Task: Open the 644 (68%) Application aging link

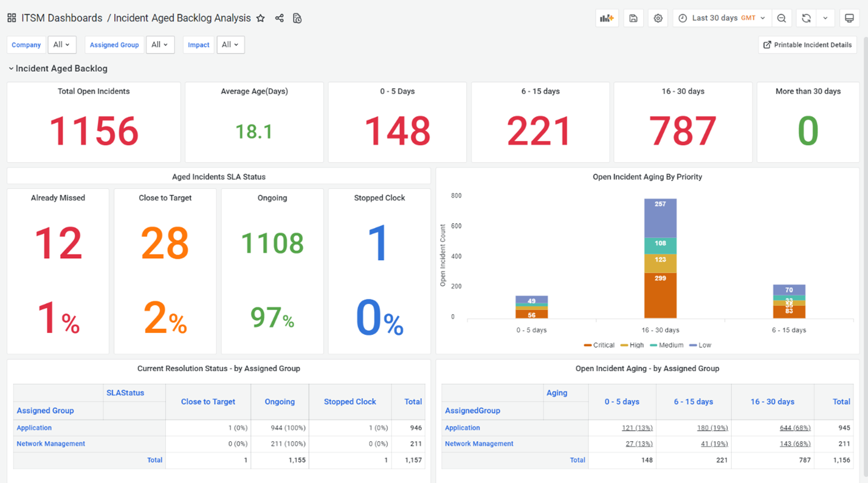Action: coord(794,428)
